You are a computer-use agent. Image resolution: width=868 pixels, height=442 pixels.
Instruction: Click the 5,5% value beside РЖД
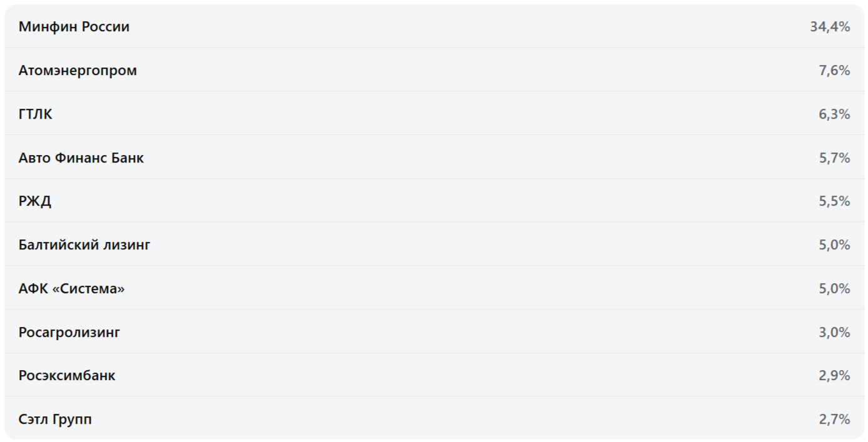click(x=834, y=201)
